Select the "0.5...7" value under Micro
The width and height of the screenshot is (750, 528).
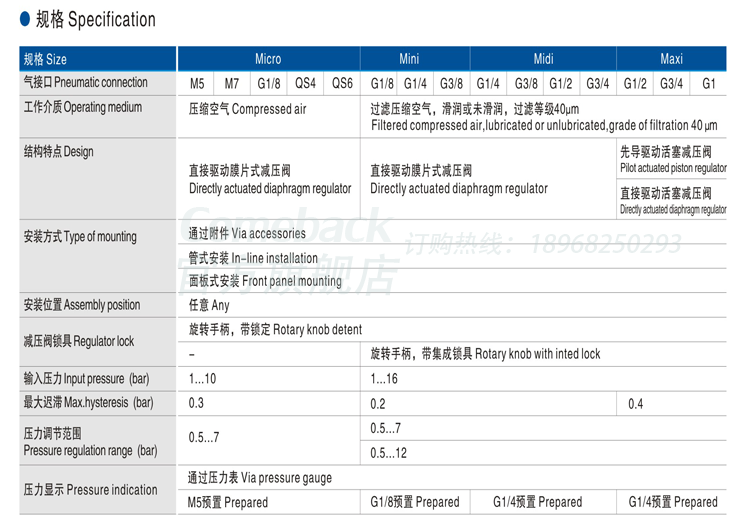[204, 437]
